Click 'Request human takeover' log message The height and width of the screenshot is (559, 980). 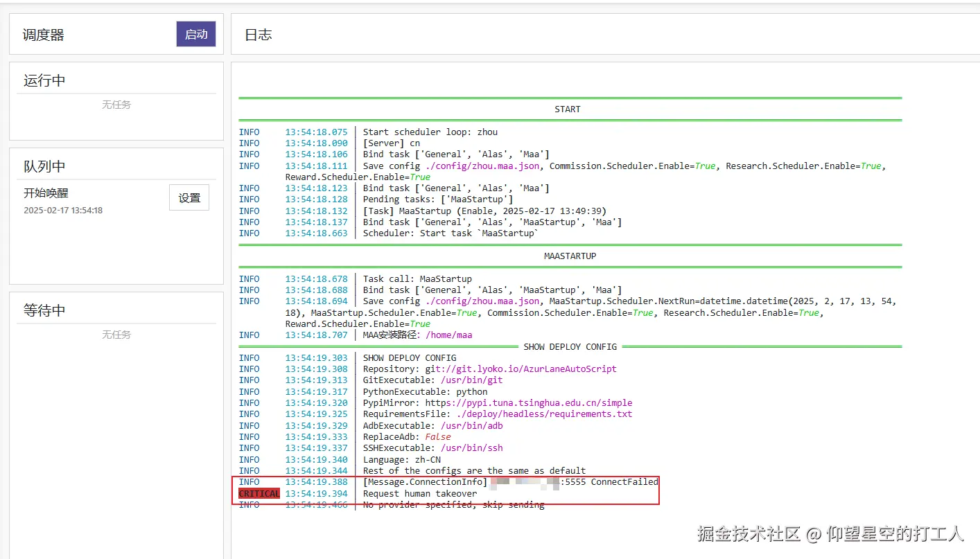(x=420, y=494)
